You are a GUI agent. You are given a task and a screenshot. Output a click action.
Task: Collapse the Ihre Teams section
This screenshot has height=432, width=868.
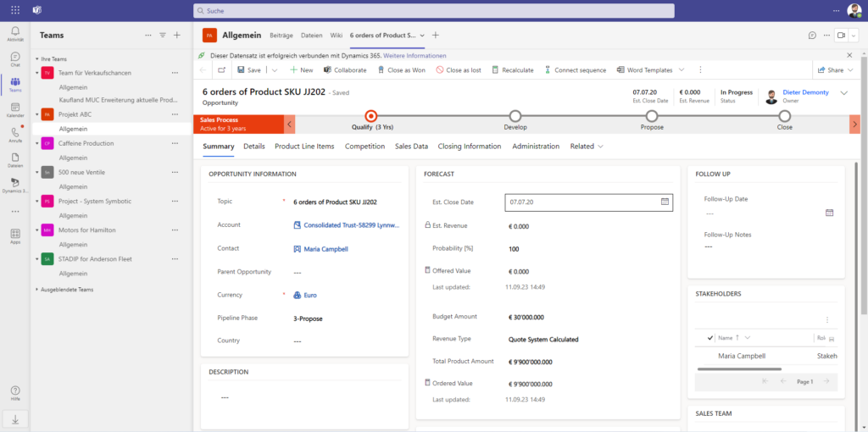pyautogui.click(x=37, y=58)
